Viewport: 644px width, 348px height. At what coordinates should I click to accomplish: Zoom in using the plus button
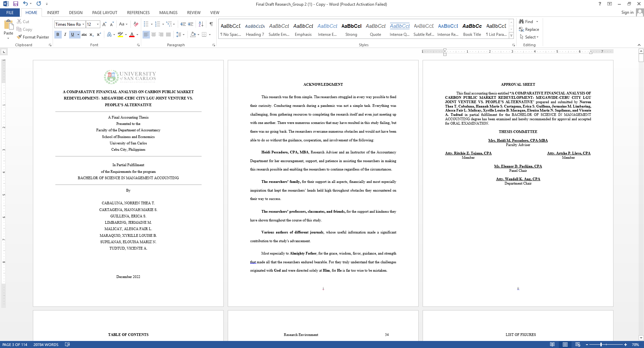coord(626,345)
